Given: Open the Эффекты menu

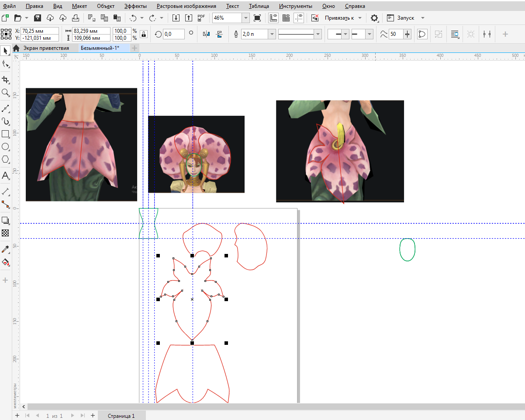Looking at the screenshot, I should (135, 6).
